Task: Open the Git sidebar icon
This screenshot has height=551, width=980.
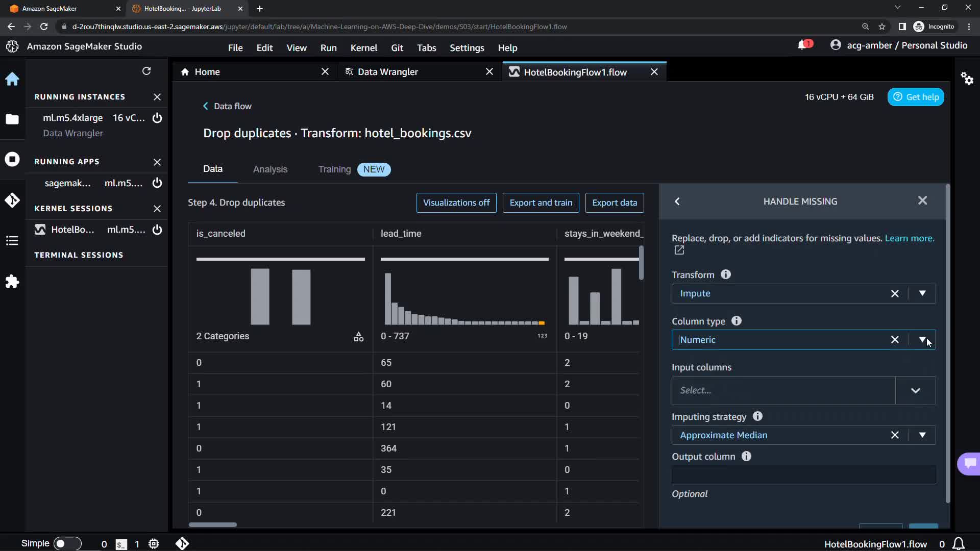Action: tap(12, 200)
